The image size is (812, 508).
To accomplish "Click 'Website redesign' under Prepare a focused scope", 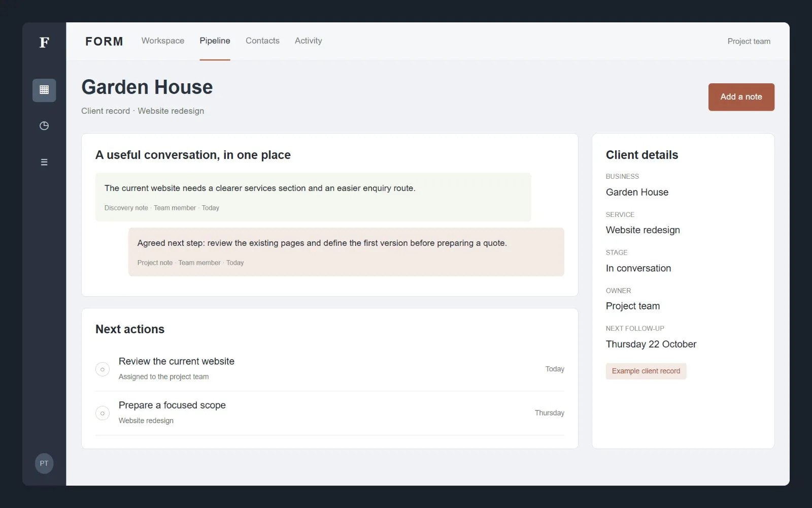I will [x=146, y=421].
